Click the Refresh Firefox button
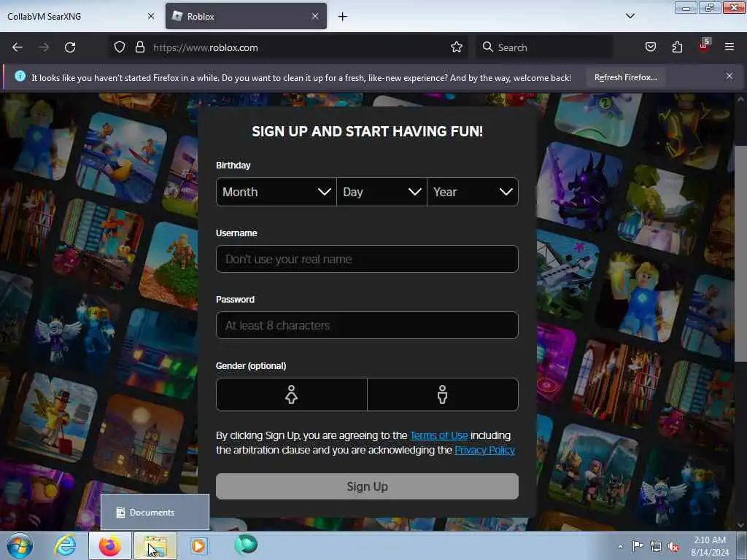747x560 pixels. 625,77
